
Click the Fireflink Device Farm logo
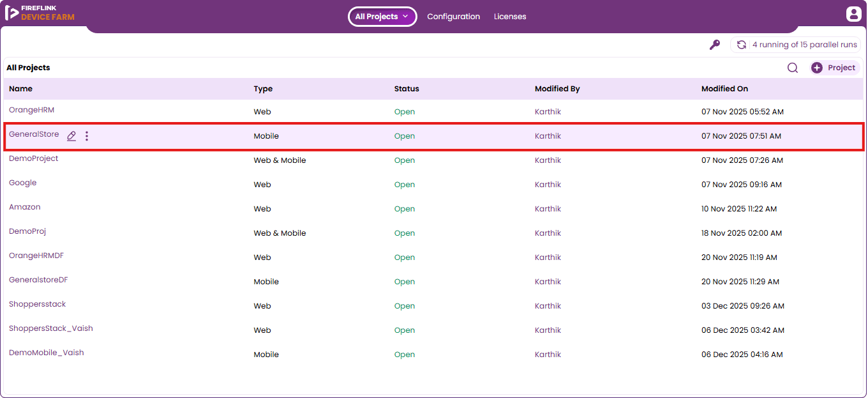coord(40,13)
